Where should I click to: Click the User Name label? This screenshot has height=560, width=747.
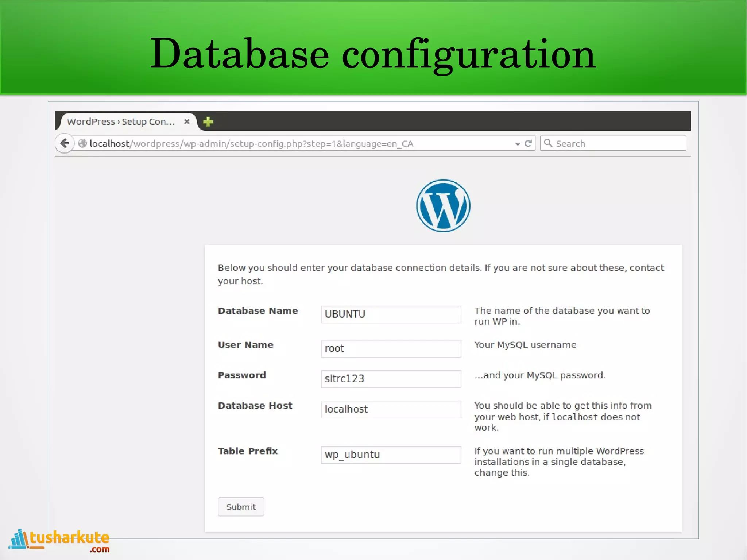point(245,345)
